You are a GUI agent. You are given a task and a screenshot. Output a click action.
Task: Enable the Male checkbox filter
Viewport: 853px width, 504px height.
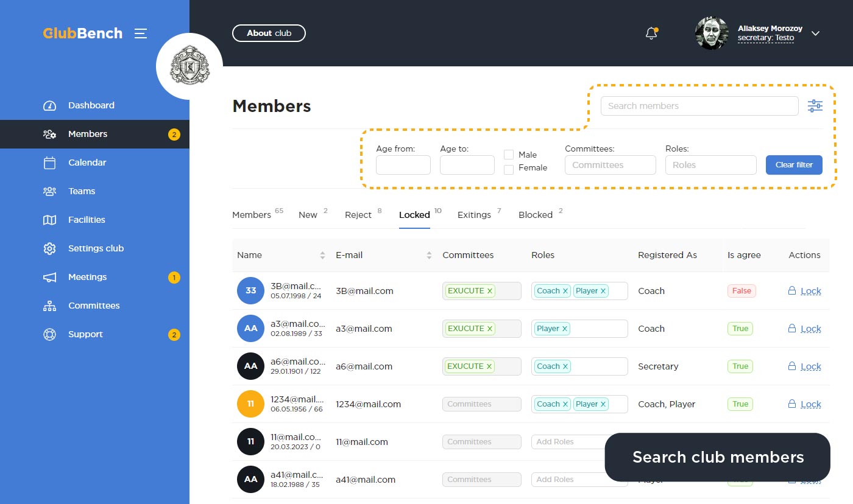(x=509, y=155)
